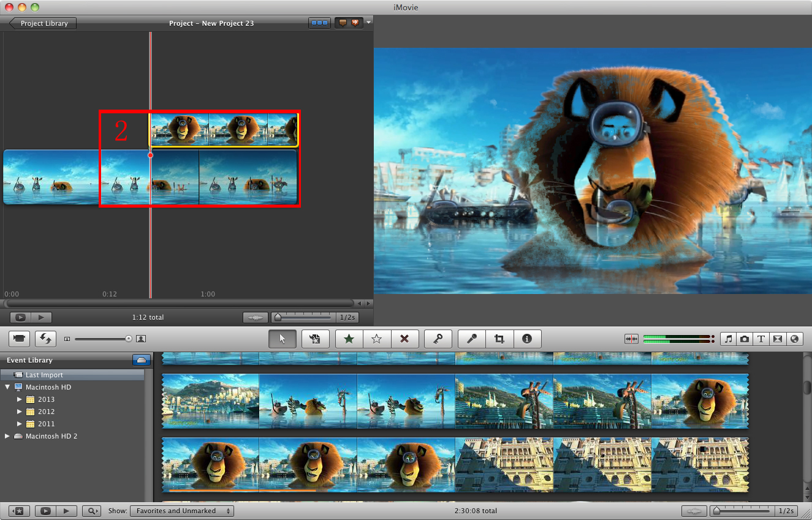812x520 pixels.
Task: Click the lion picture-in-picture clip in project
Action: click(x=224, y=130)
